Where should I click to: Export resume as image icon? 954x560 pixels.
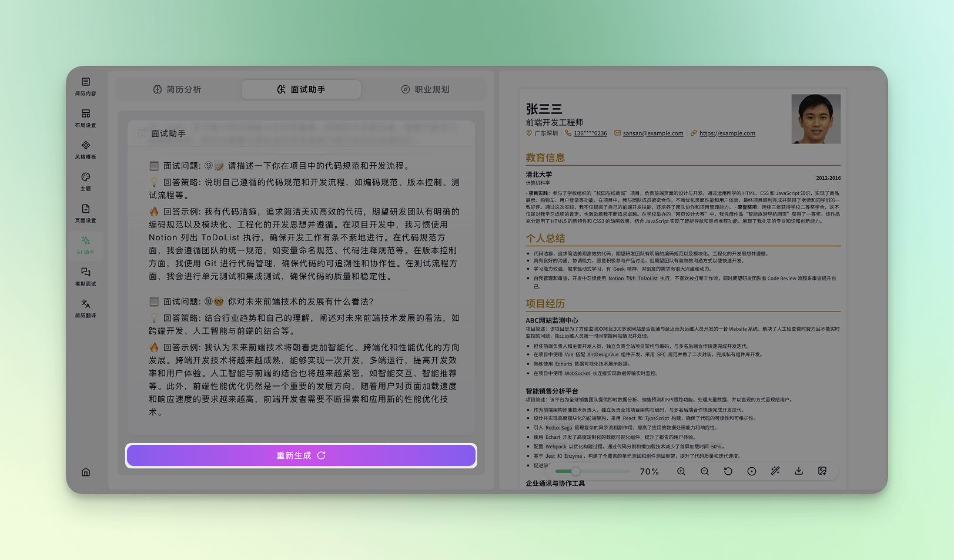[822, 471]
